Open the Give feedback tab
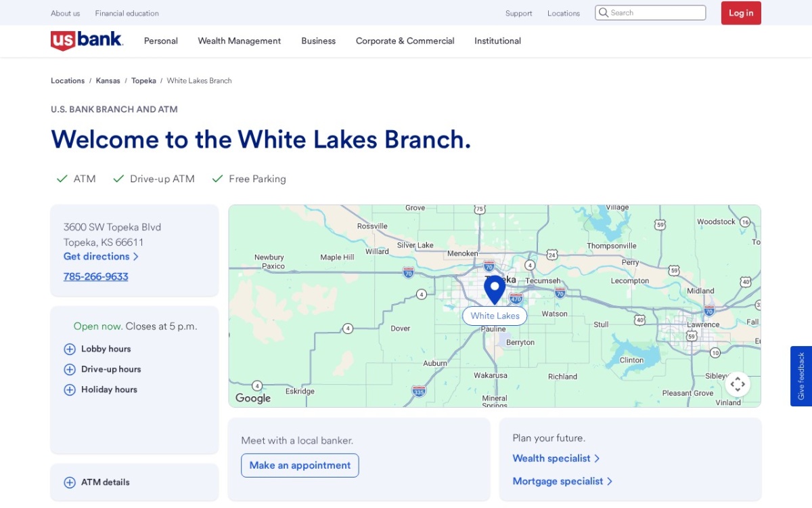812x508 pixels. (x=801, y=376)
